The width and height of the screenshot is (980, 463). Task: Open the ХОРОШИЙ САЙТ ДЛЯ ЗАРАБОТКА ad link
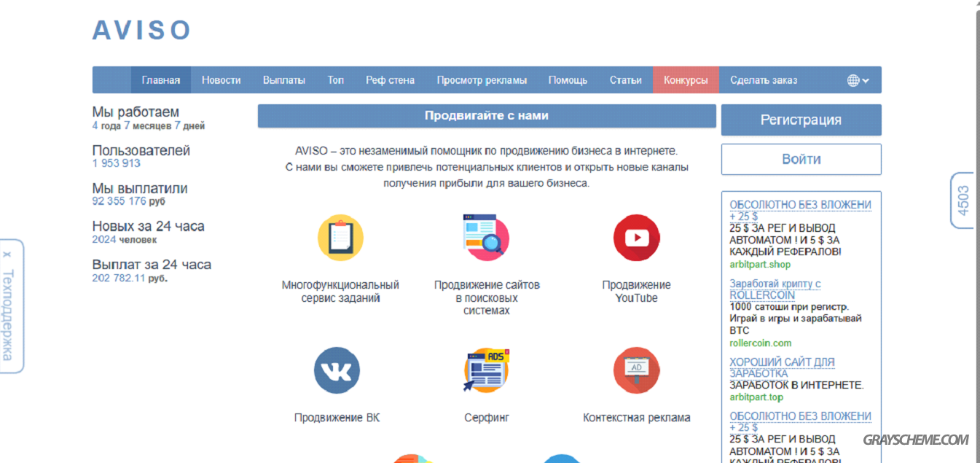point(783,367)
